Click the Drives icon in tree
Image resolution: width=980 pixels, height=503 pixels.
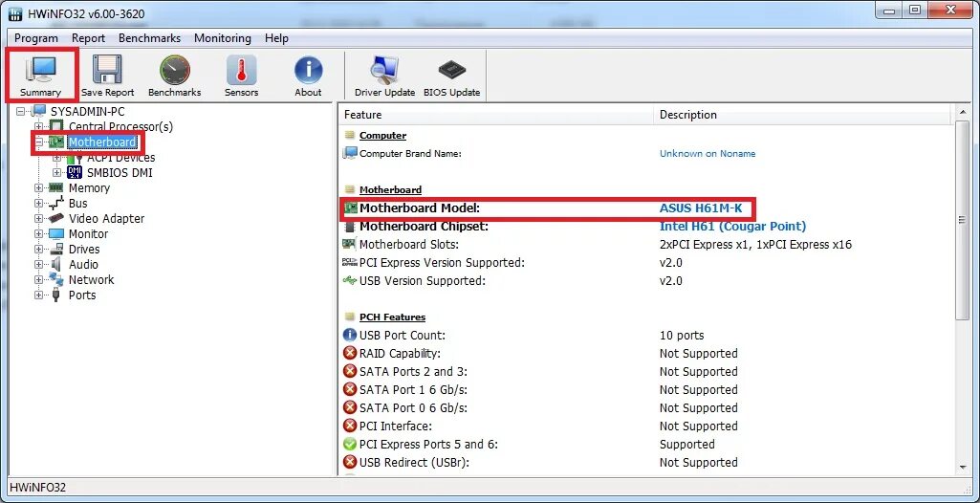[x=56, y=249]
